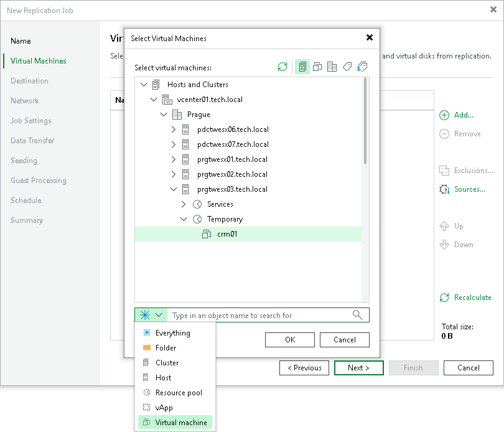Click the Hosts and Clusters tree icon
The height and width of the screenshot is (432, 504).
coord(156,85)
